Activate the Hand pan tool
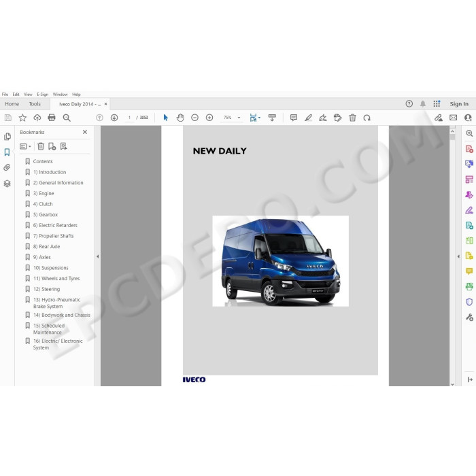The image size is (476, 476). (180, 118)
